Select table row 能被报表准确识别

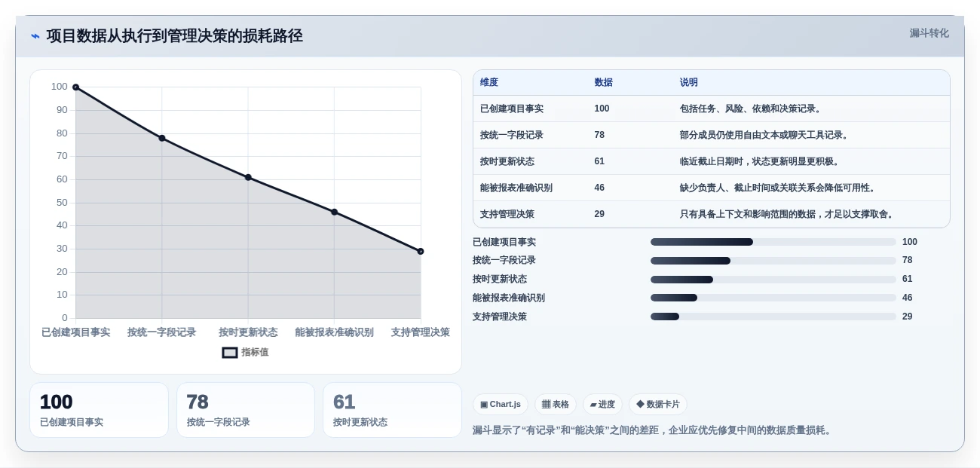[x=712, y=188]
